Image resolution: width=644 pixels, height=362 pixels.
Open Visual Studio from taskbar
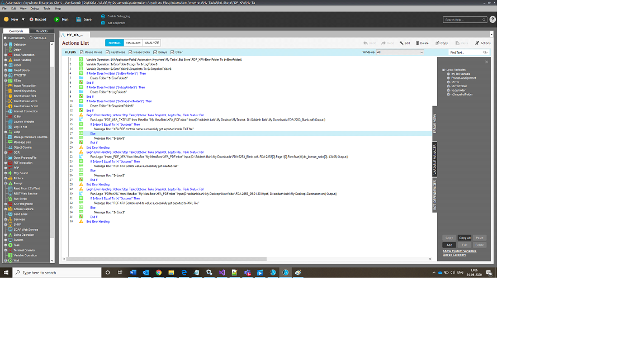(x=222, y=273)
